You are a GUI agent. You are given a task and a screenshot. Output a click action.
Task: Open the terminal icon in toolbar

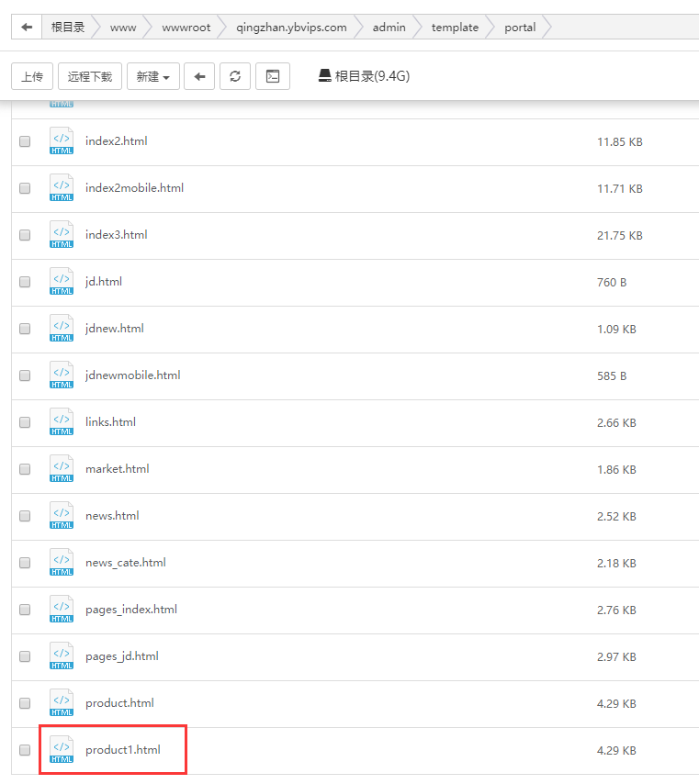tap(273, 76)
